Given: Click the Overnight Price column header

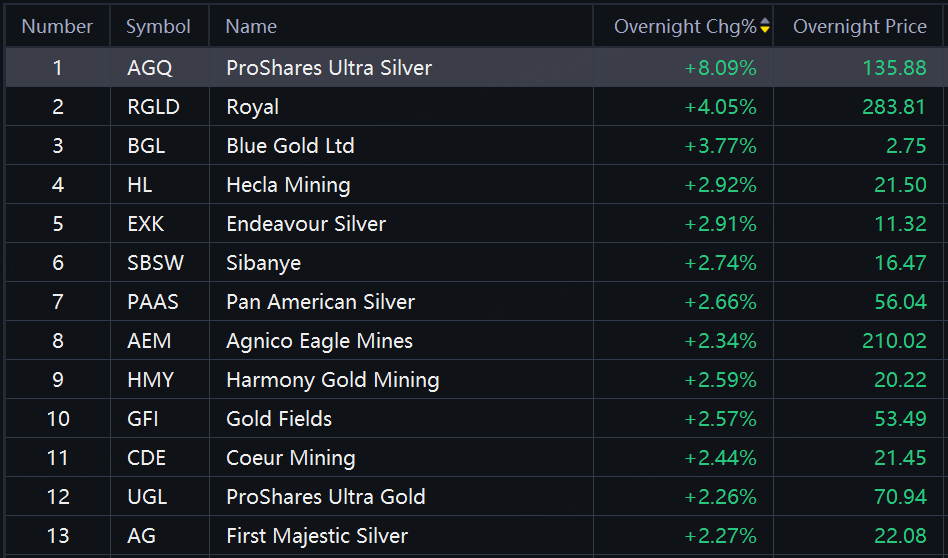Looking at the screenshot, I should (x=859, y=27).
